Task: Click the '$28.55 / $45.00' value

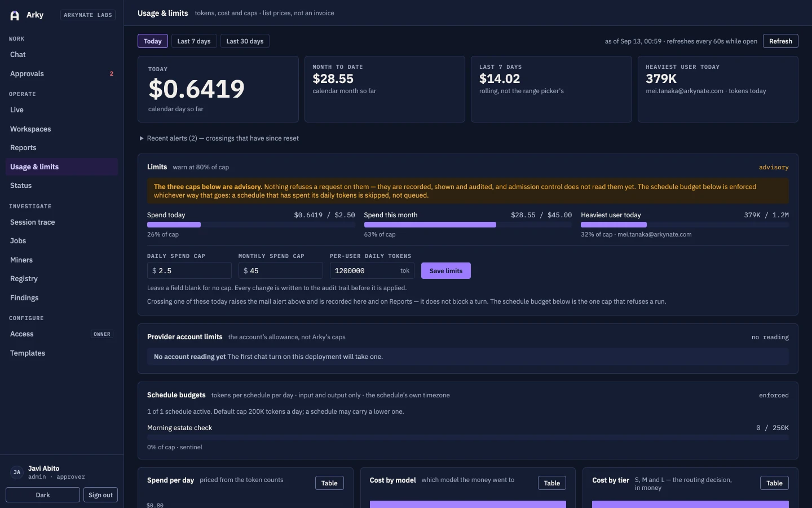Action: coord(541,215)
